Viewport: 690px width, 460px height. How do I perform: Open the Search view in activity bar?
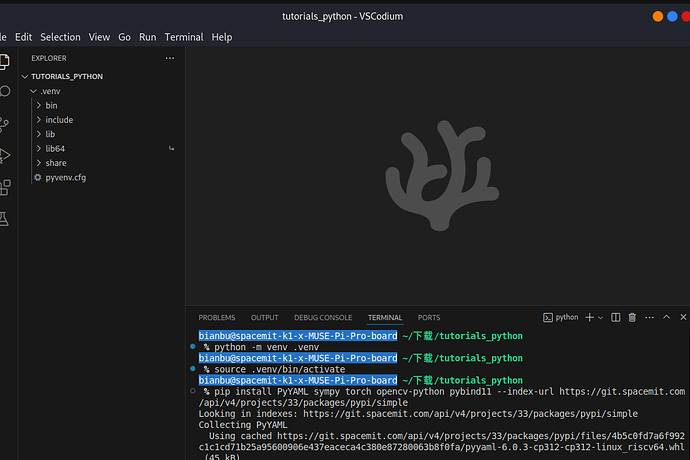[4, 91]
